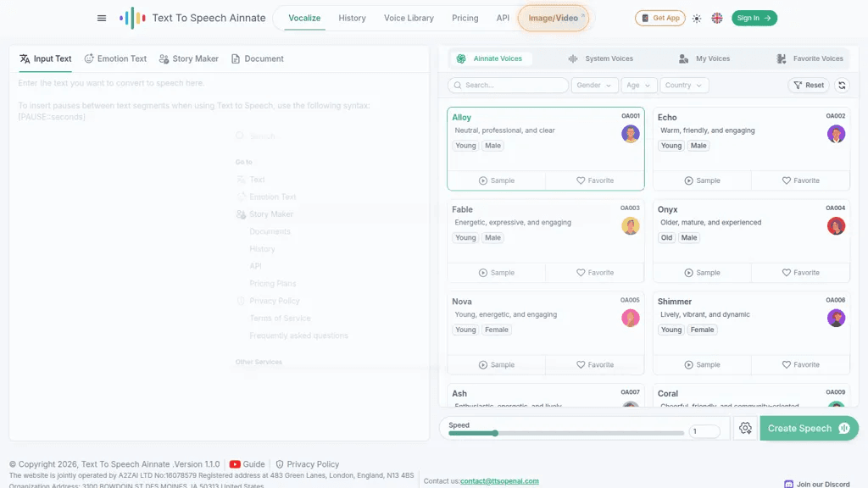Adjust the Speed slider handle
This screenshot has width=868, height=488.
[495, 433]
